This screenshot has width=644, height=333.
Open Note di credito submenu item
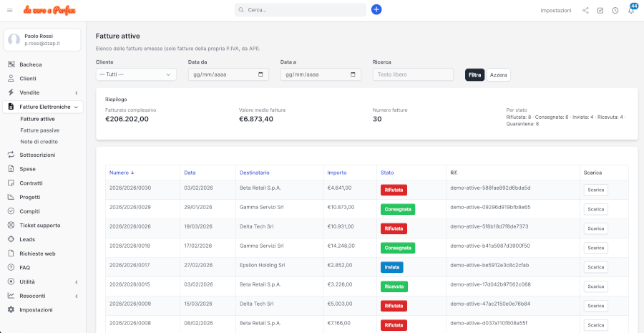tap(39, 142)
